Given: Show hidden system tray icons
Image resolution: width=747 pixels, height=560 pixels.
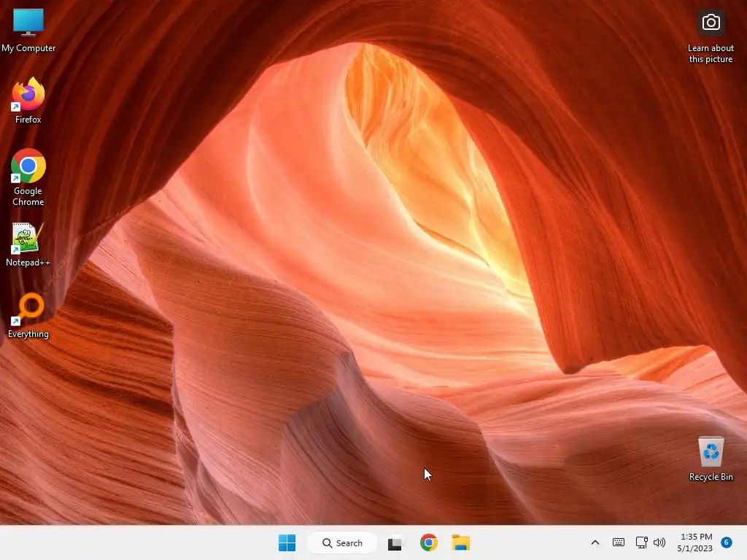Looking at the screenshot, I should coord(595,542).
